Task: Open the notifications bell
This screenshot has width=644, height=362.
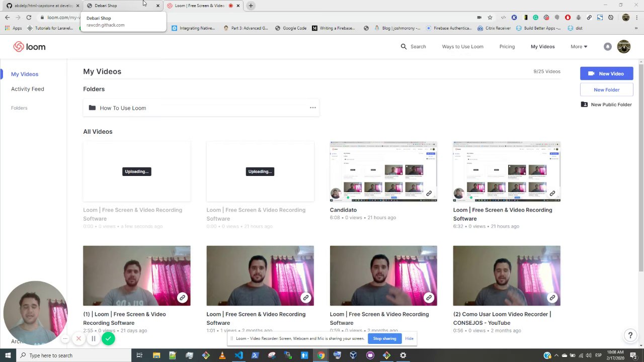Action: 608,47
